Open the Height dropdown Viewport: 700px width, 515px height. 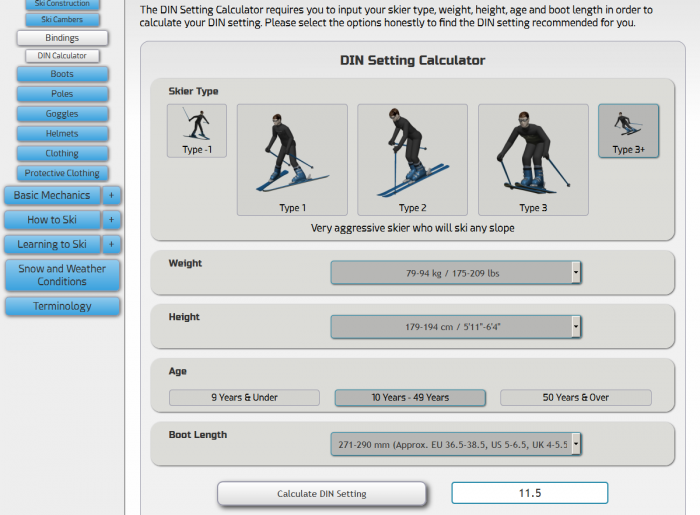click(456, 327)
